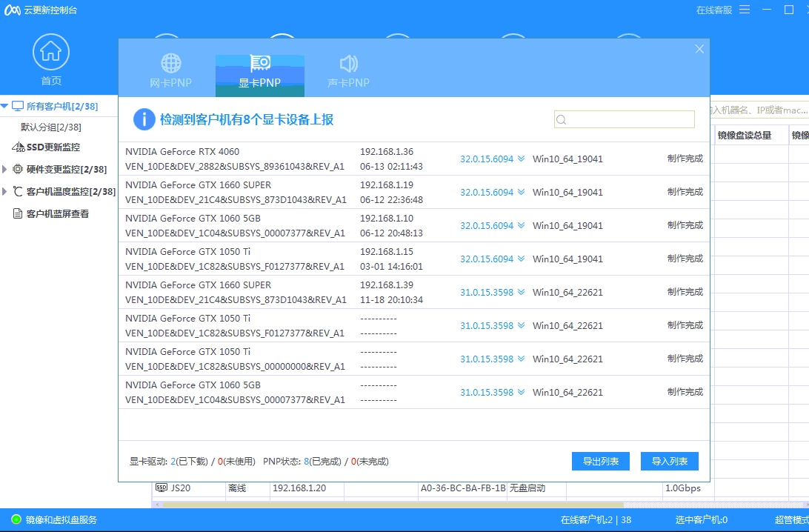The image size is (809, 532).
Task: Open 在线客服 link in title bar
Action: [x=714, y=10]
